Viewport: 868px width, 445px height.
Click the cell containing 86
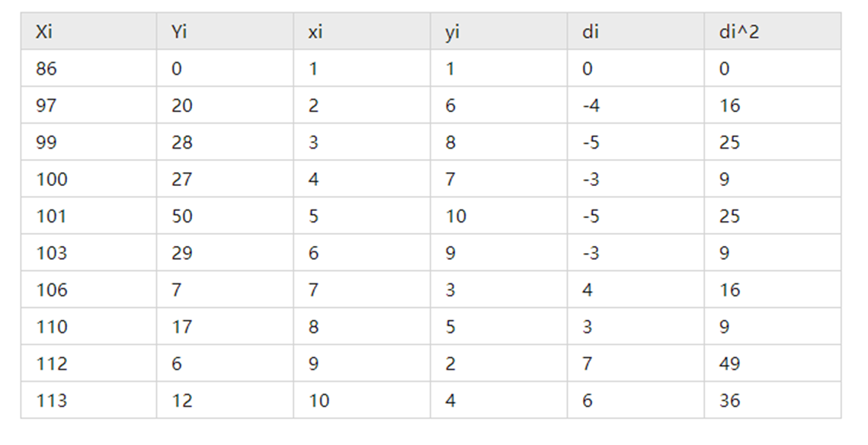(x=46, y=69)
